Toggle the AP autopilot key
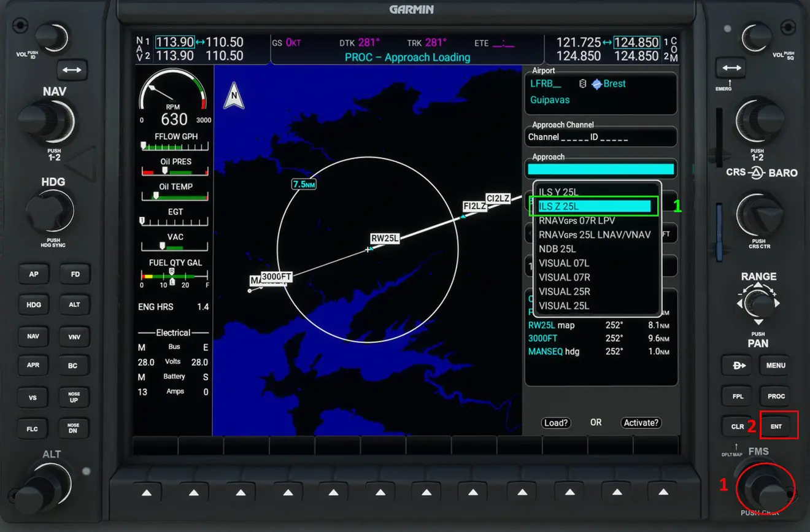Screen dimensions: 810x532 coord(33,274)
